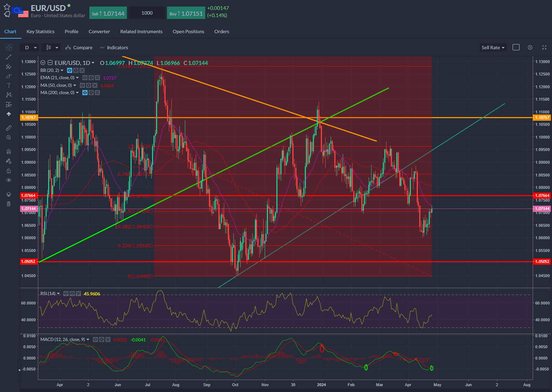The width and height of the screenshot is (552, 392).
Task: Open the RSI (14) dropdown arrow
Action: click(x=58, y=294)
